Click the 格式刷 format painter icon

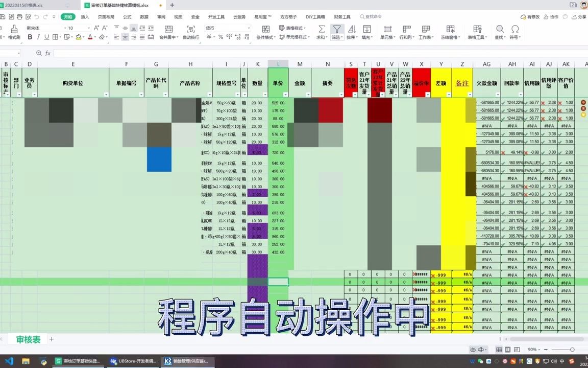(14, 30)
